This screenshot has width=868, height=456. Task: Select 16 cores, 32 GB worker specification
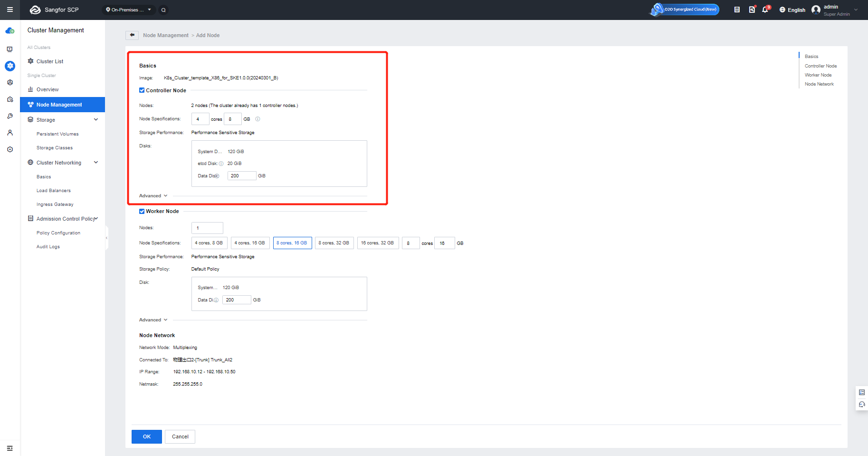(x=377, y=243)
